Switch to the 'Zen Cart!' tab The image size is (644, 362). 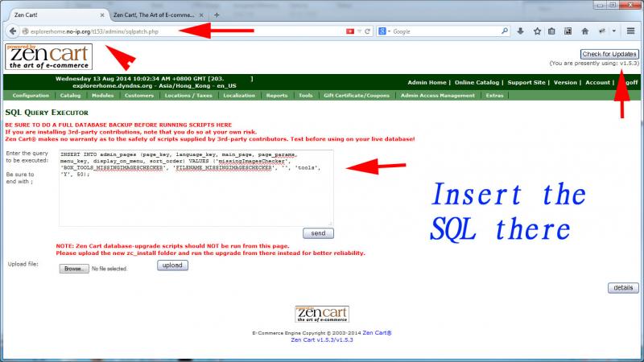pyautogui.click(x=57, y=14)
